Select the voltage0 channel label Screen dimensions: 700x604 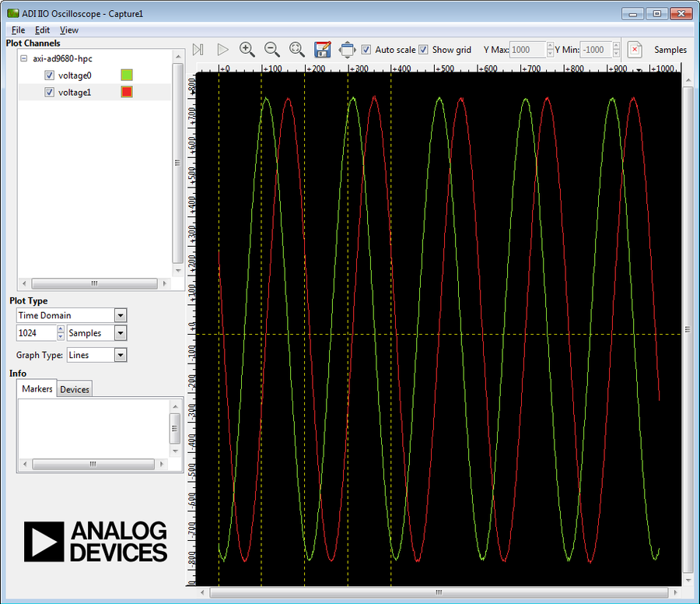(75, 75)
